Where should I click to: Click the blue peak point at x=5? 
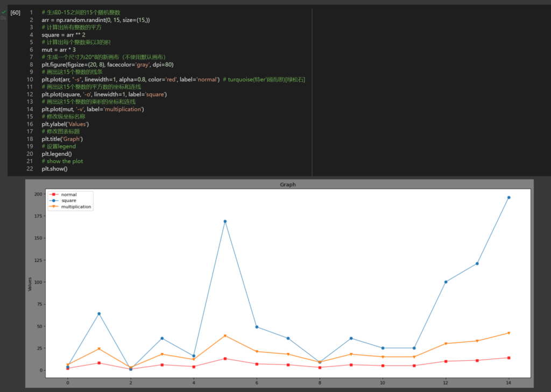click(x=225, y=222)
